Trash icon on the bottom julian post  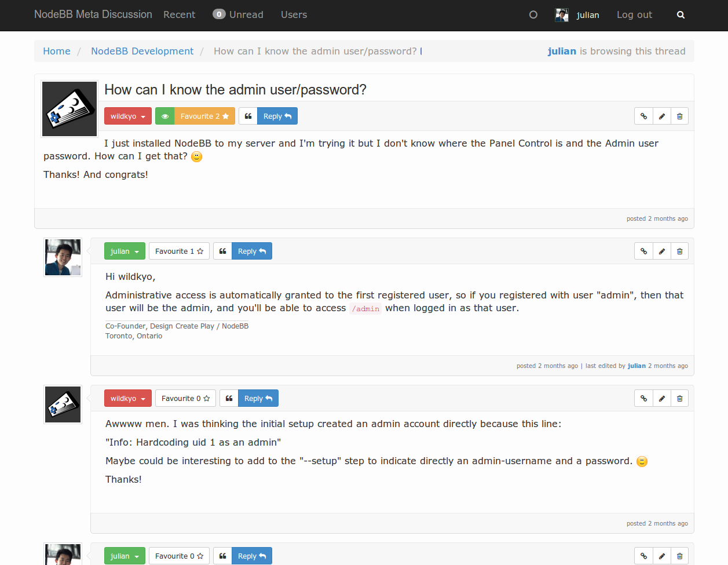(679, 556)
